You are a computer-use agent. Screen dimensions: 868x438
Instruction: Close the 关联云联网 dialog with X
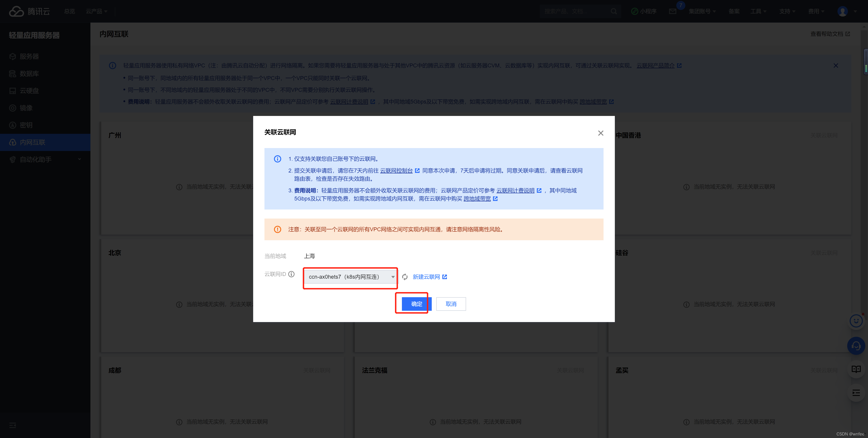point(600,133)
